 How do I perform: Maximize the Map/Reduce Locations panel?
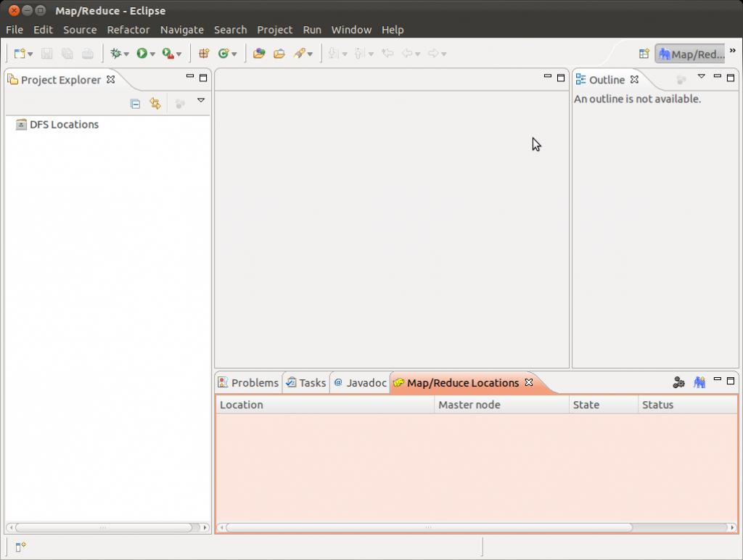click(731, 381)
